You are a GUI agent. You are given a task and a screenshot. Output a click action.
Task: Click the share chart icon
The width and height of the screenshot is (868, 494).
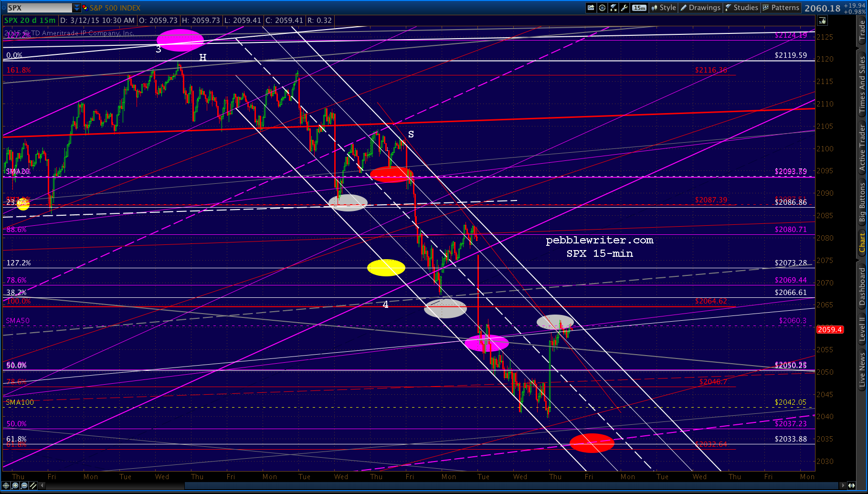click(x=591, y=8)
